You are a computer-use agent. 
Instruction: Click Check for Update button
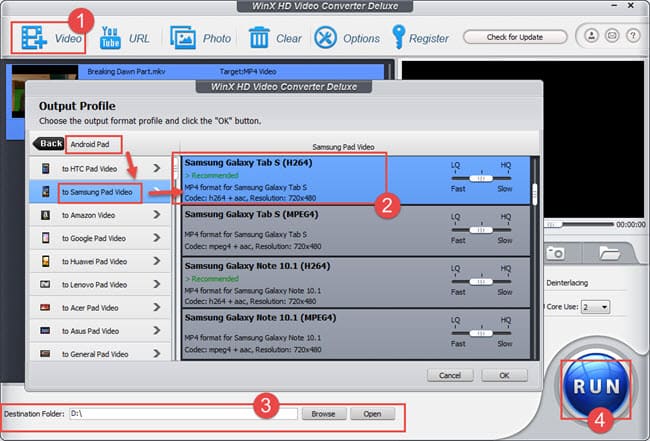tap(515, 37)
